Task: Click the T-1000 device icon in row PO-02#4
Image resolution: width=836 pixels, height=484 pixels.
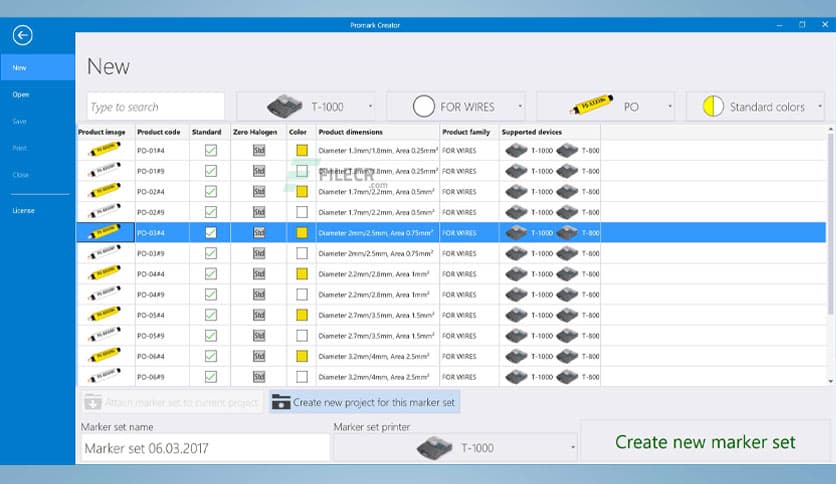Action: click(x=516, y=191)
